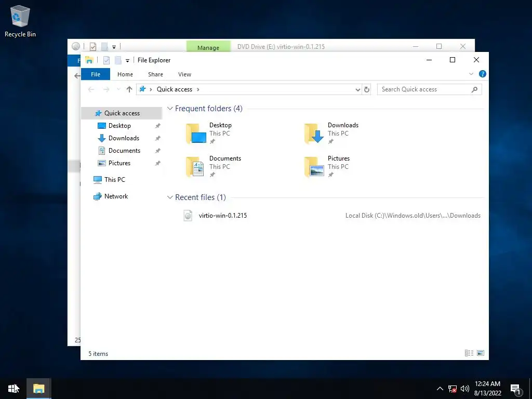532x399 pixels.
Task: Expand the chevron after Quick access breadcrumb
Action: 198,89
